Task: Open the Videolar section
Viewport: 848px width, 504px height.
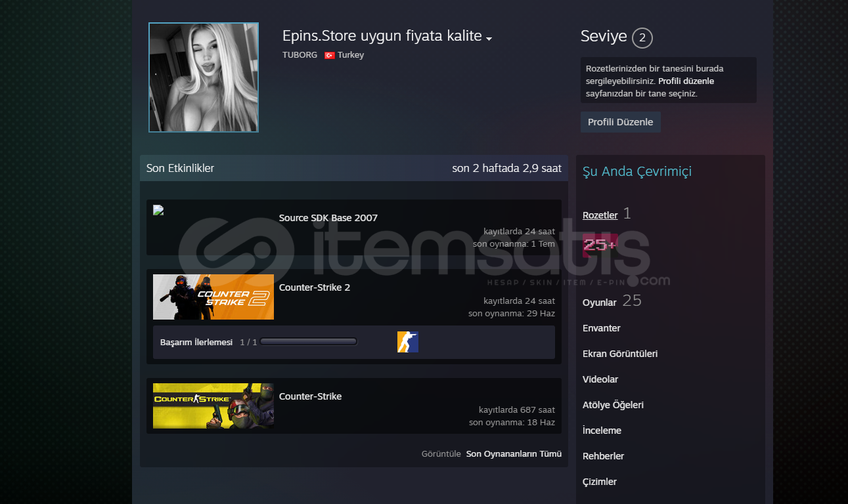Action: point(600,379)
